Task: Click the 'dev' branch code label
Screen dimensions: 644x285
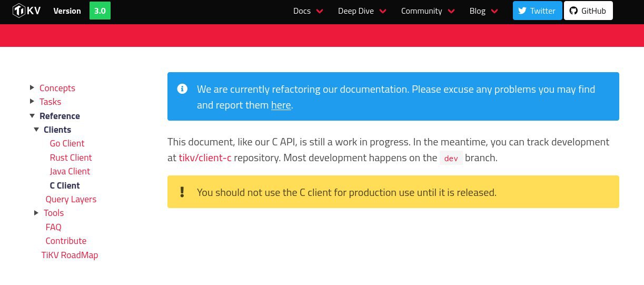Action: (451, 158)
